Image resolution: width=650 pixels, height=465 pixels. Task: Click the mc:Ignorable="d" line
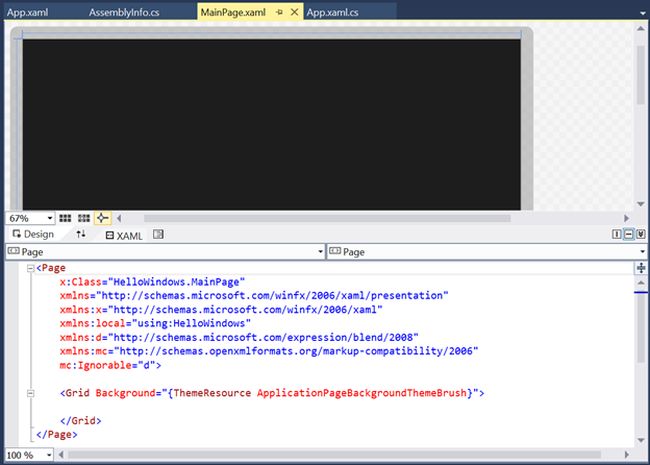click(110, 365)
